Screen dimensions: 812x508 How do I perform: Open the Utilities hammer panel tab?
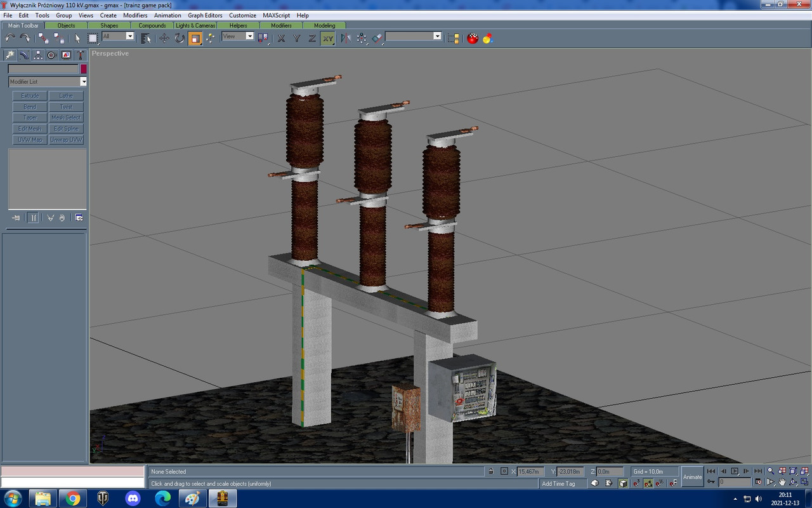pyautogui.click(x=80, y=55)
